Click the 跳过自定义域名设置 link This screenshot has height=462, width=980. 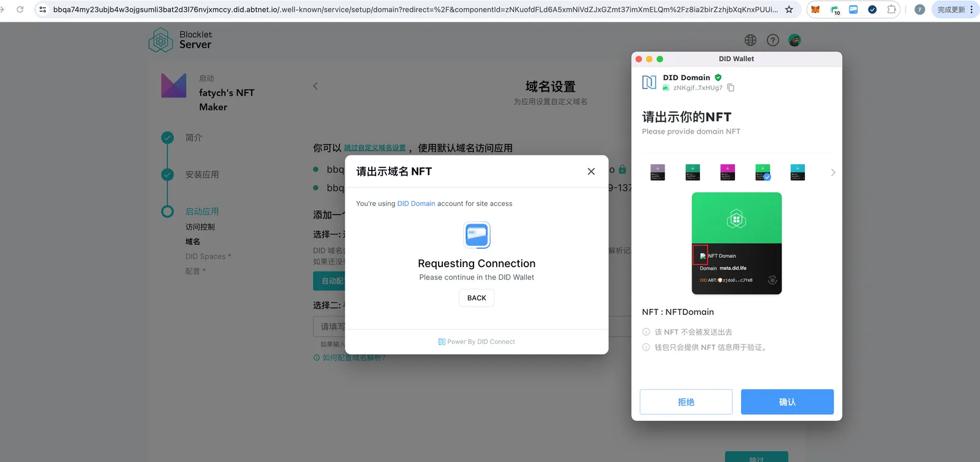[375, 148]
